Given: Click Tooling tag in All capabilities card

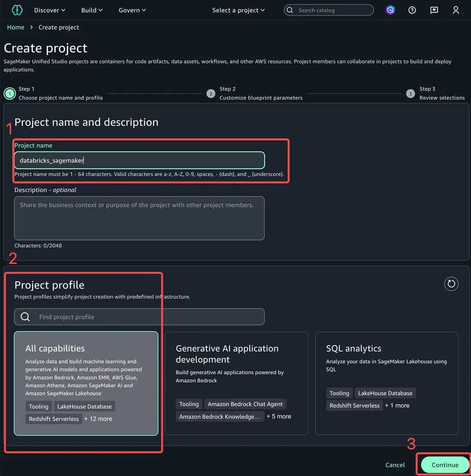Looking at the screenshot, I should (39, 406).
